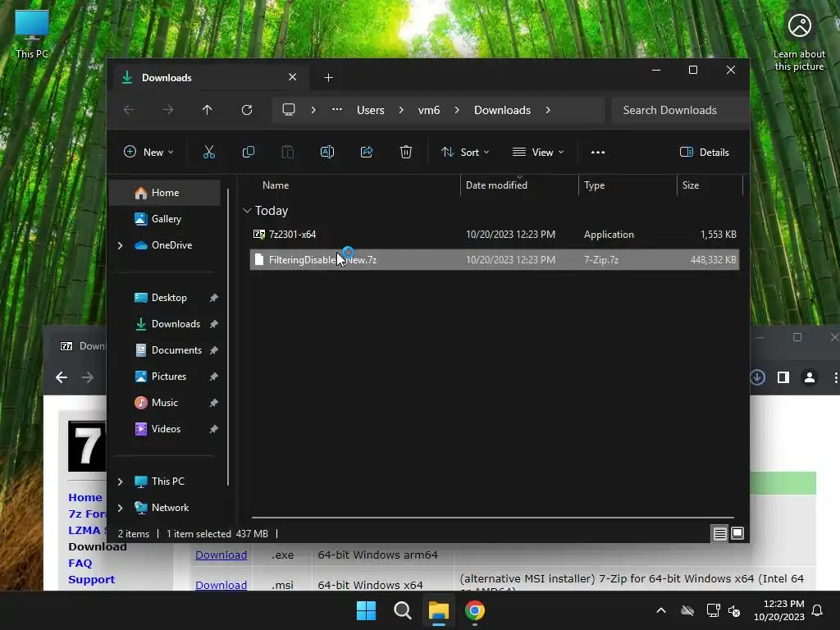Expand hidden path with breadcrumb ellipsis
This screenshot has width=840, height=630.
coord(337,109)
